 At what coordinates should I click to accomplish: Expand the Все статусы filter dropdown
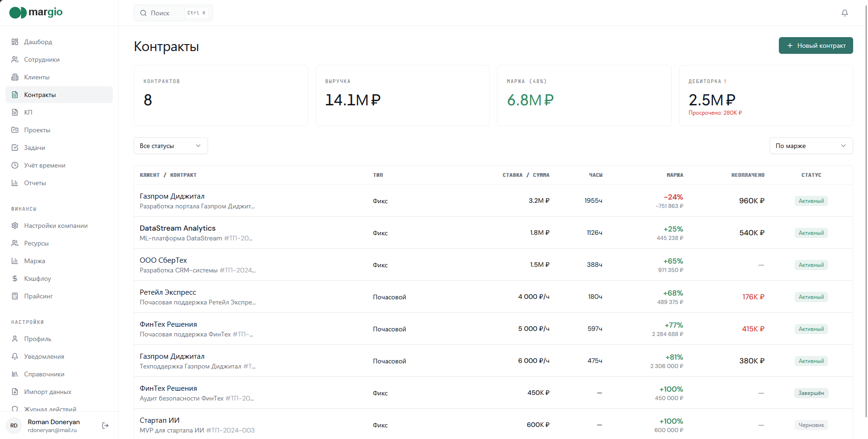tap(171, 146)
